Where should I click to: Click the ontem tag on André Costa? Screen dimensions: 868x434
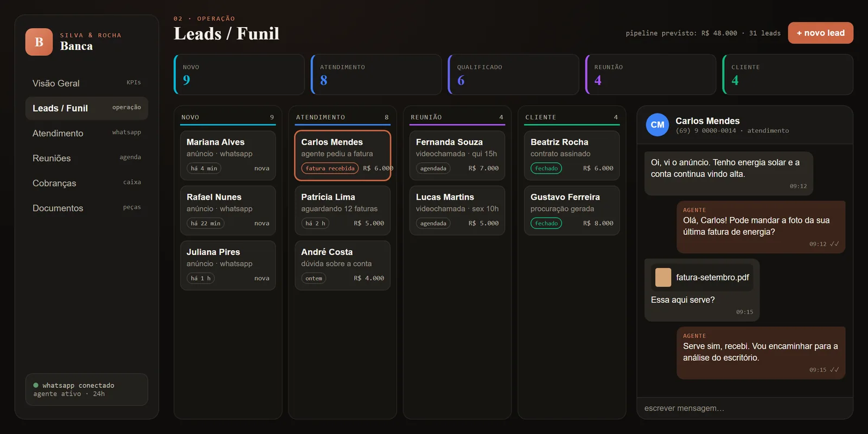[314, 278]
